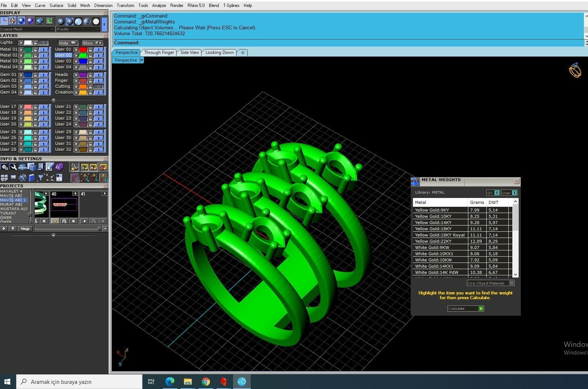Viewport: 588px width, 389px height.
Task: Select Yellow Gold:18KY row in Metal Weights
Action: click(x=462, y=229)
